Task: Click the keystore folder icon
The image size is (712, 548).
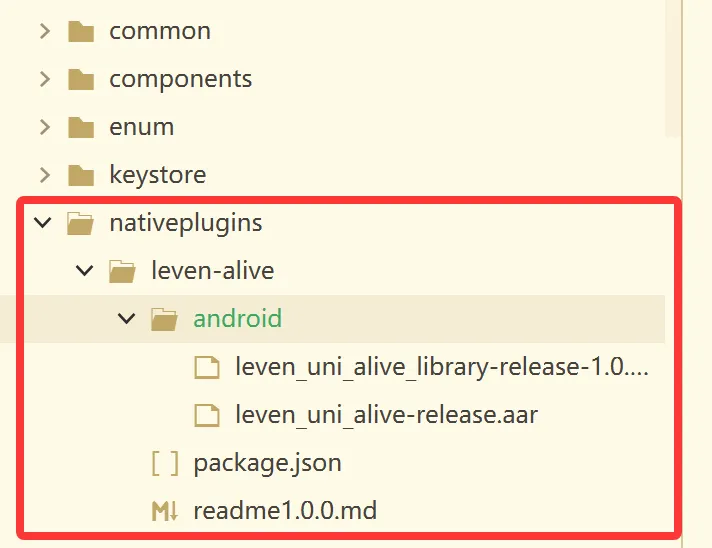Action: click(x=81, y=175)
